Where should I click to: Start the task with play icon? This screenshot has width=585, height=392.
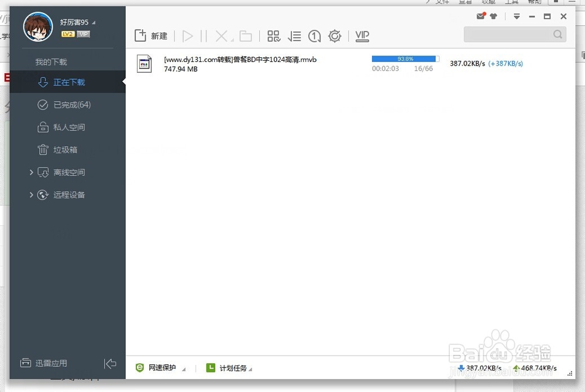pyautogui.click(x=188, y=36)
